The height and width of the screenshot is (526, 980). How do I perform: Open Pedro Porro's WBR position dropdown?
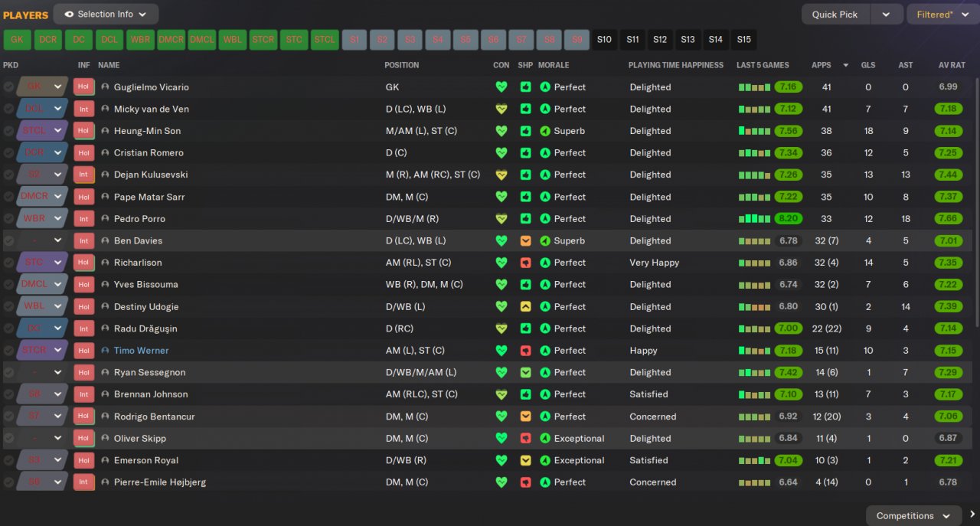click(x=42, y=219)
